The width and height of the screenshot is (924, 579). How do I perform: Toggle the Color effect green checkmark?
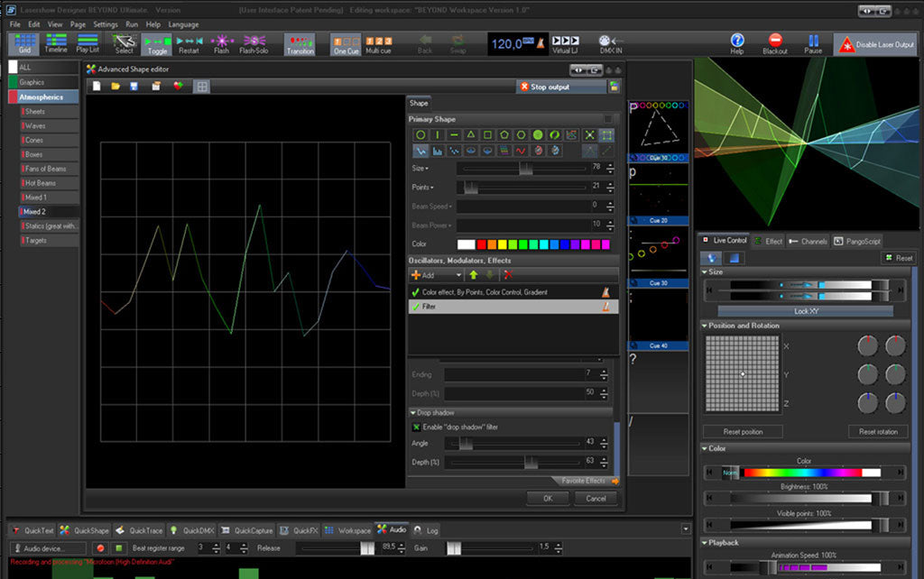coord(415,292)
